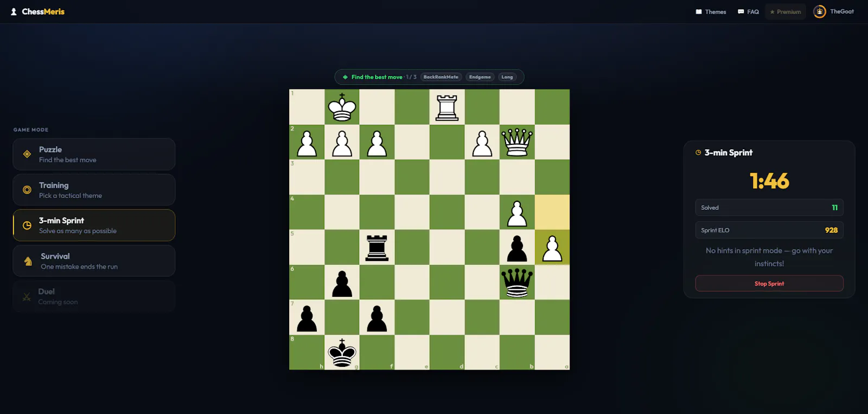This screenshot has width=868, height=414.
Task: Click the empty b8 square
Action: 517,352
